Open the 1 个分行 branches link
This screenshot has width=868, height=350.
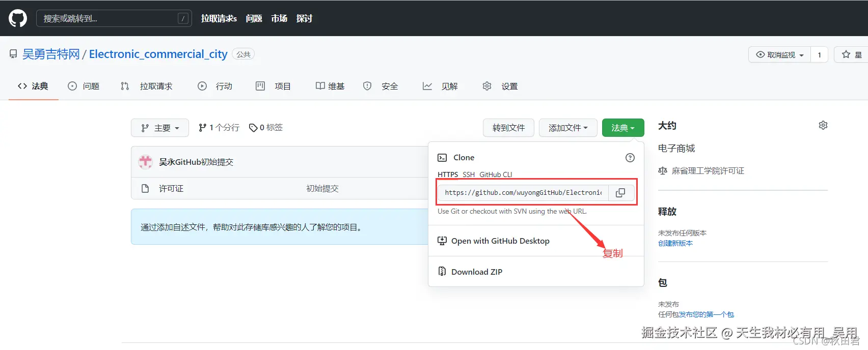click(x=219, y=128)
